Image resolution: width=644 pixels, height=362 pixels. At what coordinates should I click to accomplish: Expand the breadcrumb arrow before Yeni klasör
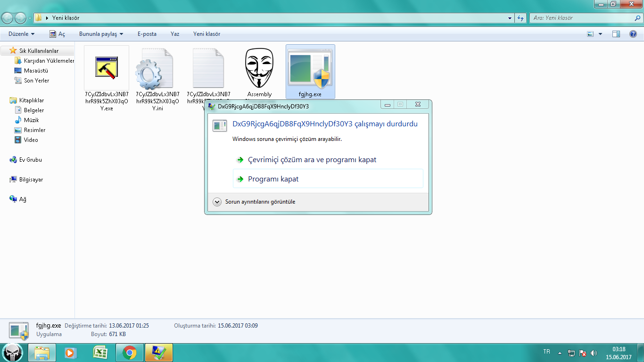(47, 18)
